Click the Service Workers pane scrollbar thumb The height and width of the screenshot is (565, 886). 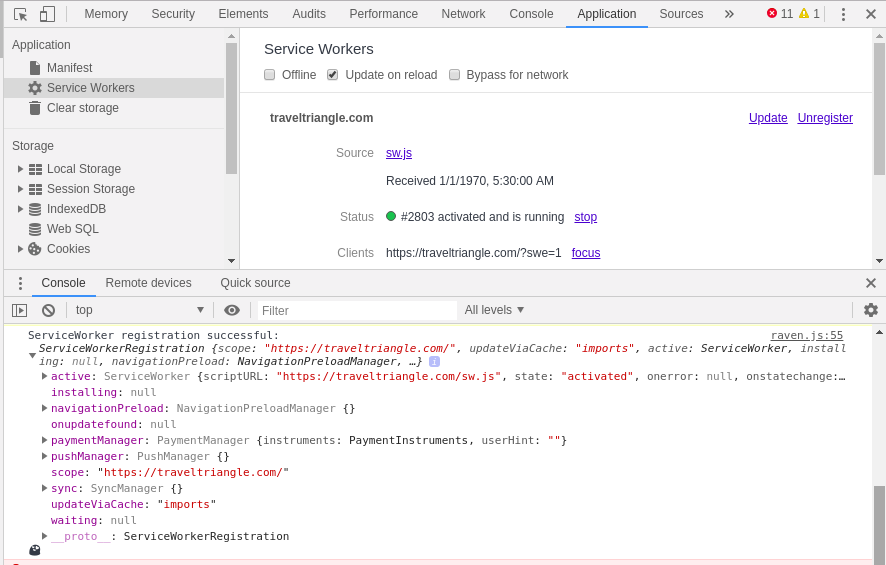pyautogui.click(x=879, y=108)
